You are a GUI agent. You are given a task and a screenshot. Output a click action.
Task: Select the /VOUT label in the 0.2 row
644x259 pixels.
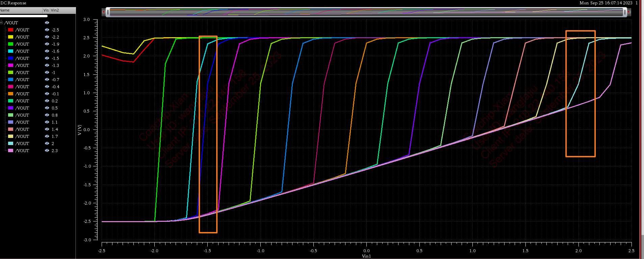[x=22, y=101]
